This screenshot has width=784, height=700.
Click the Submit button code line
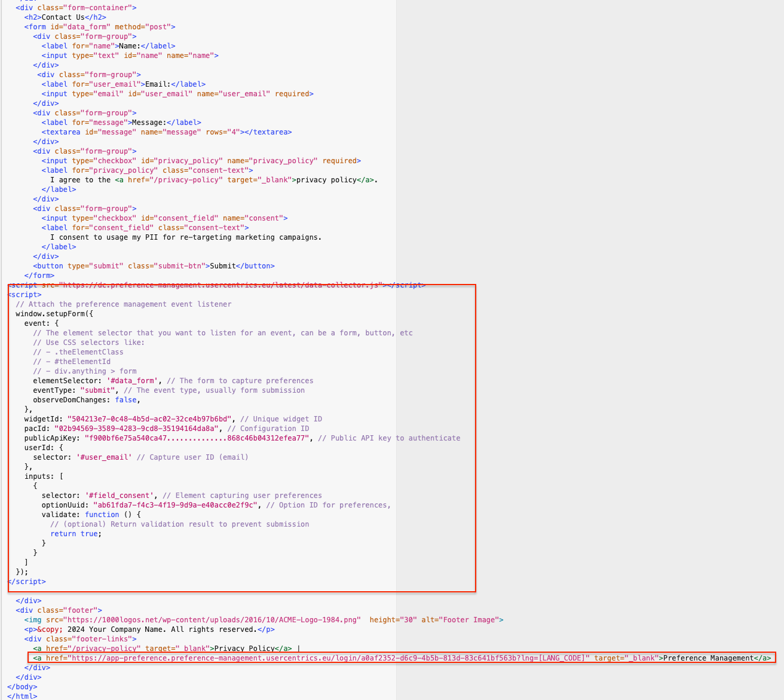[x=154, y=266]
